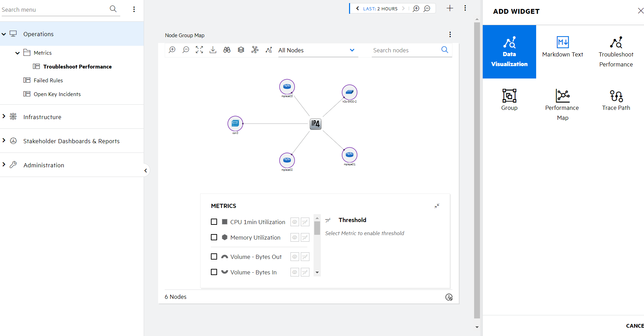The width and height of the screenshot is (644, 336).
Task: Zoom in on the node map toolbar
Action: (x=172, y=50)
